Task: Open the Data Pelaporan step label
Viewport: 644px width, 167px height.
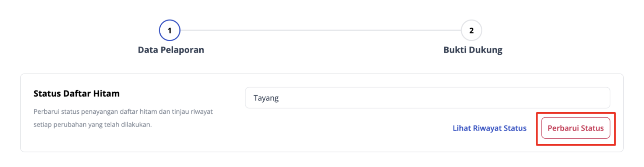Action: point(171,50)
